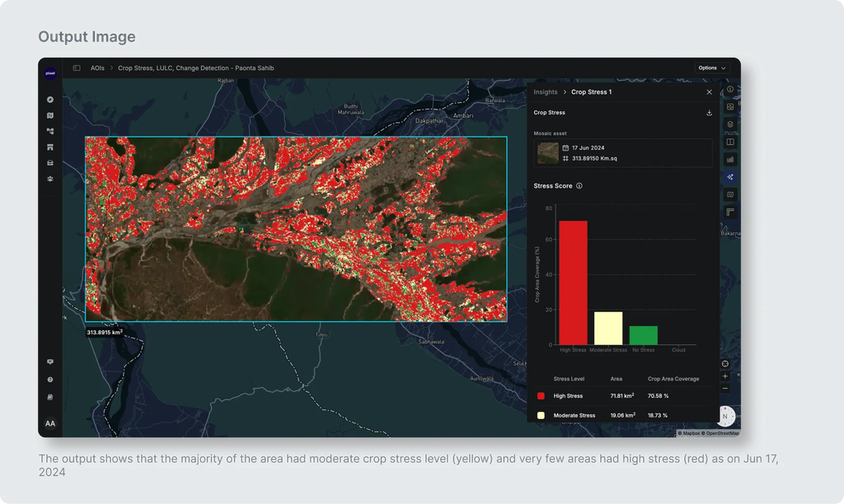Click the High Stress red color swatch

click(x=541, y=396)
